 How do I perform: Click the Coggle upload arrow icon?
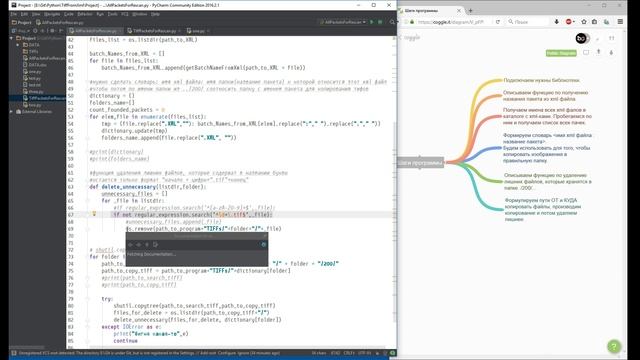pos(599,52)
